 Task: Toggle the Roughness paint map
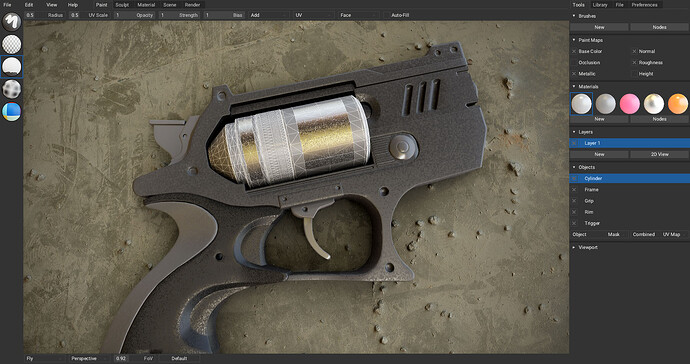634,63
